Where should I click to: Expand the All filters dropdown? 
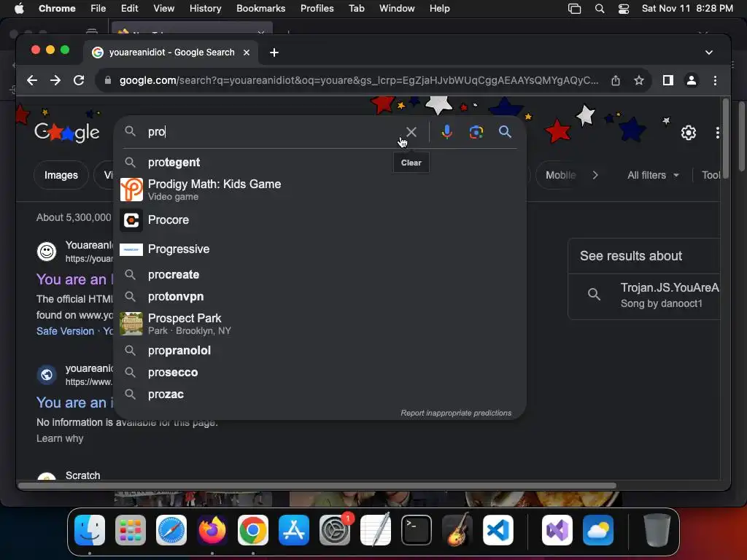[653, 175]
